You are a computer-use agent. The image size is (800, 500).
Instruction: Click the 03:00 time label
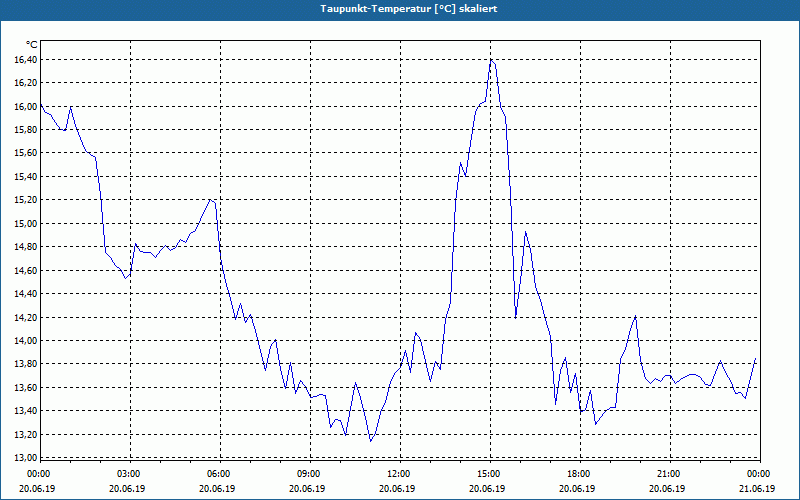point(130,474)
